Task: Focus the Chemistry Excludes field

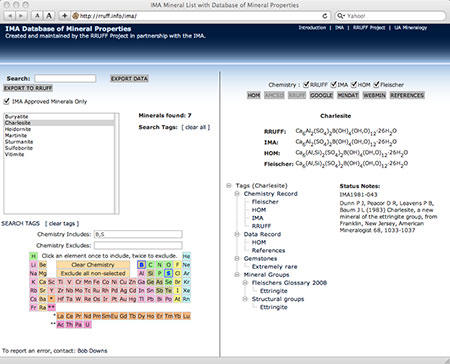Action: 138,246
